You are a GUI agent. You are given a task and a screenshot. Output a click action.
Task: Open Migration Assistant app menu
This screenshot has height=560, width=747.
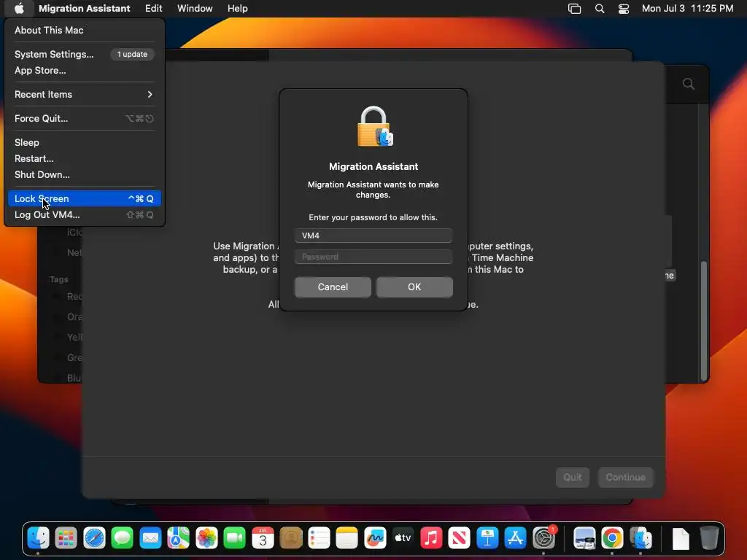tap(85, 8)
